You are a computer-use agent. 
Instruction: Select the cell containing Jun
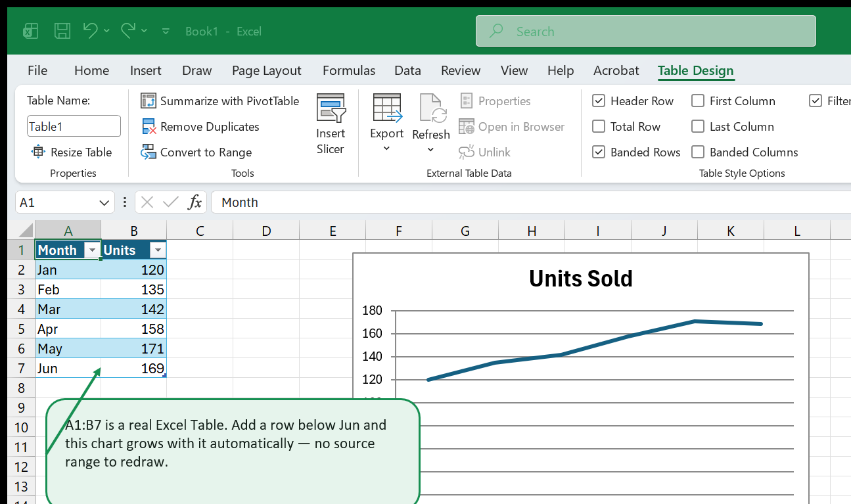click(68, 368)
